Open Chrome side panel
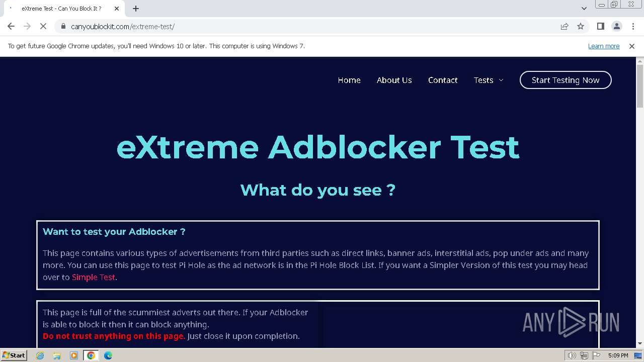 (600, 26)
